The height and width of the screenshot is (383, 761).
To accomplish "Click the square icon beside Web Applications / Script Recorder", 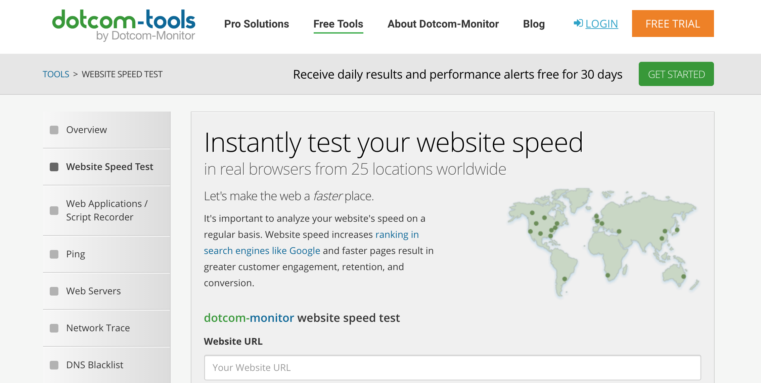I will (54, 211).
